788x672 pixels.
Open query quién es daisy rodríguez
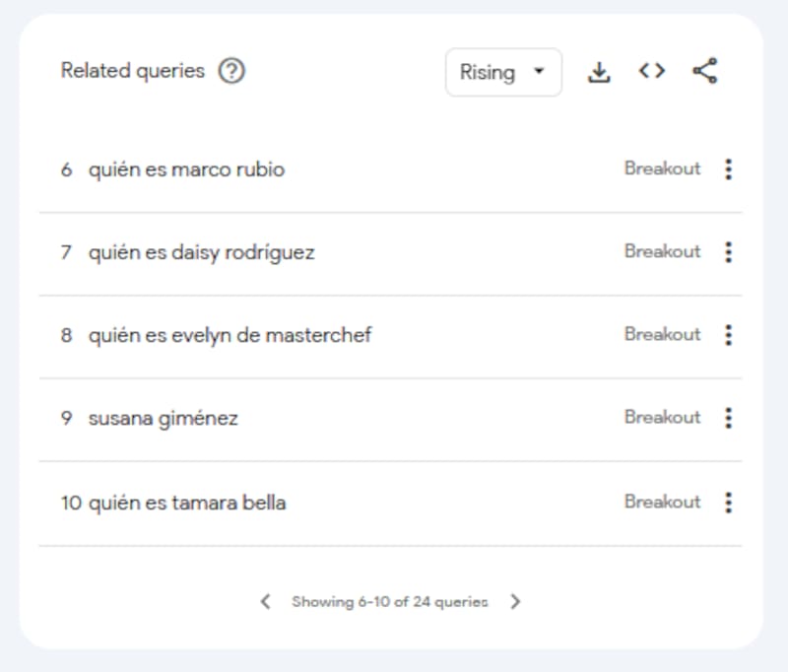point(201,252)
